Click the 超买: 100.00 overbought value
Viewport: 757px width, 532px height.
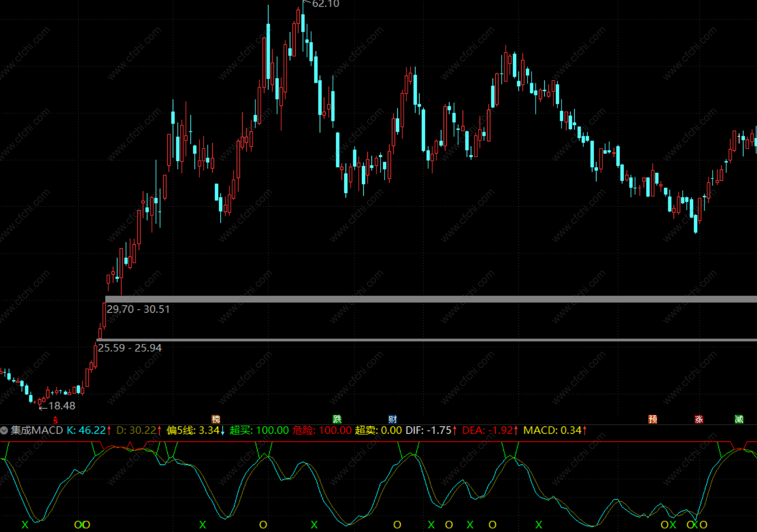click(259, 430)
